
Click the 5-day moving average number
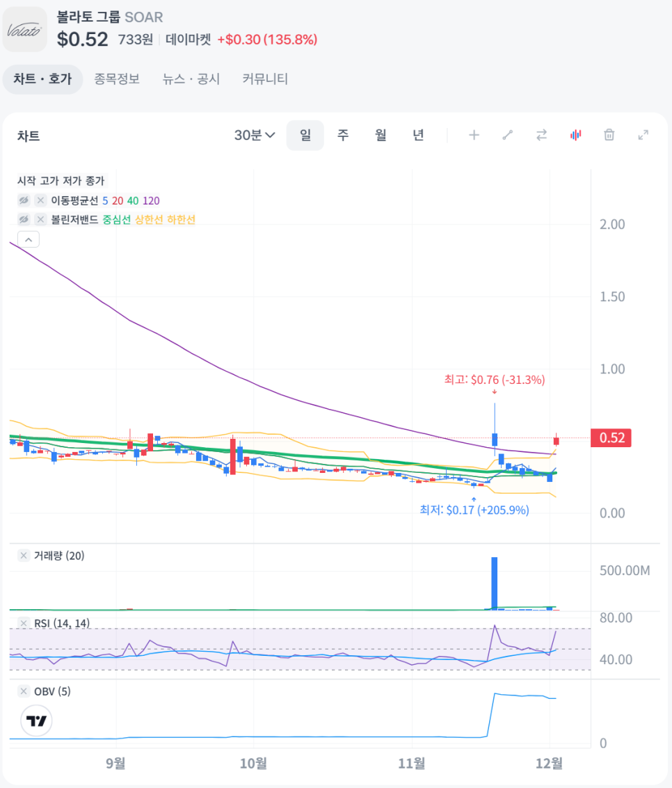pos(105,200)
